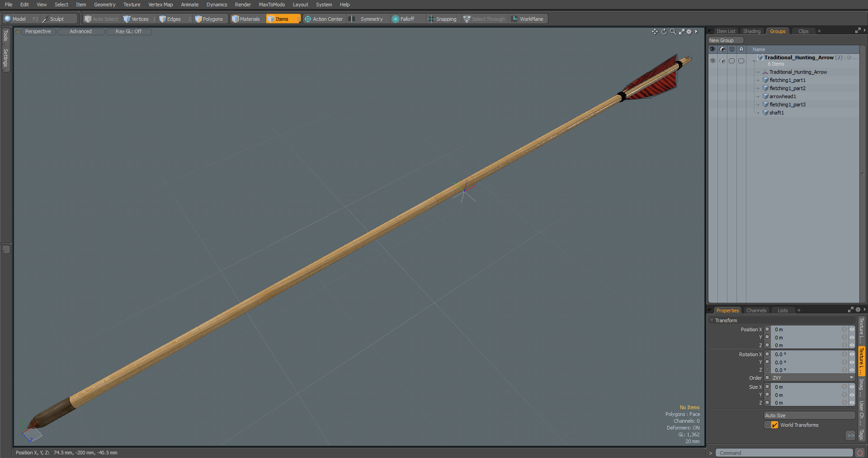Open the MaxToModo menu
The width and height of the screenshot is (868, 458).
coord(272,5)
